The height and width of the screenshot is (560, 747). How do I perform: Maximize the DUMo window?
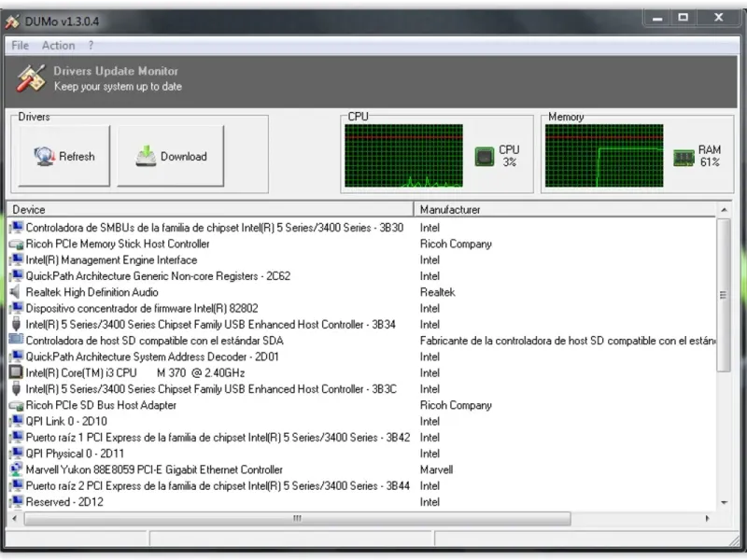(684, 18)
